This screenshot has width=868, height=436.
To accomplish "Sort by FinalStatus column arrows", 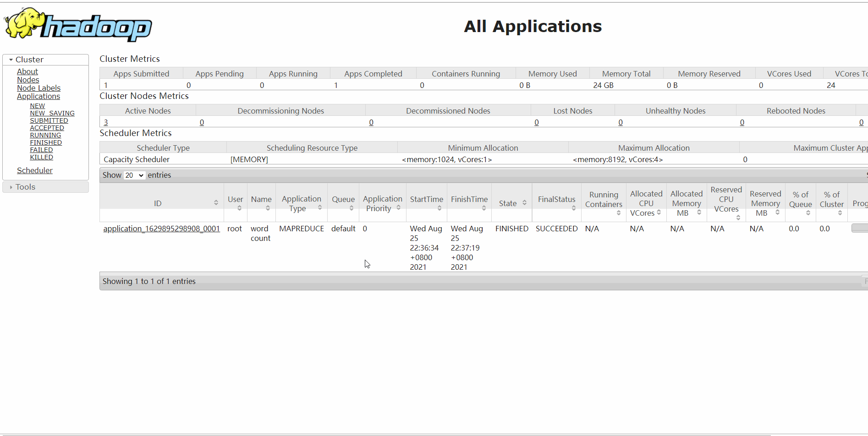I will [x=574, y=208].
